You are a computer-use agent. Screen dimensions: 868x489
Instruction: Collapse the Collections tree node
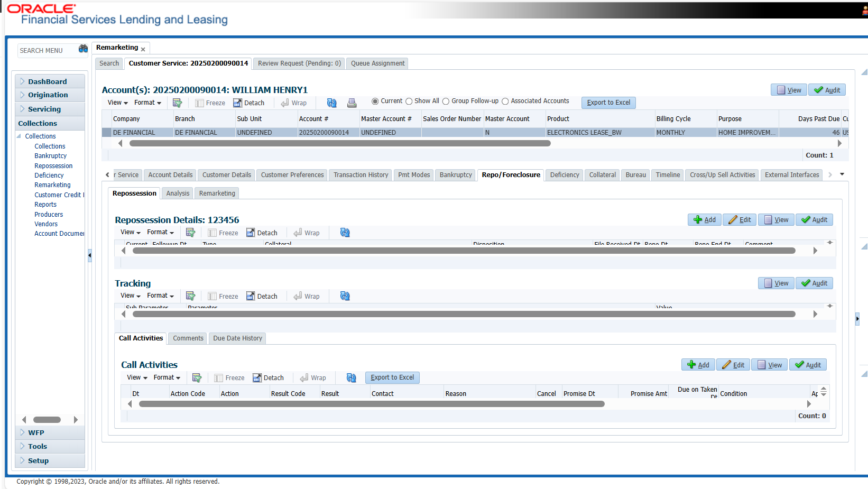coord(19,136)
